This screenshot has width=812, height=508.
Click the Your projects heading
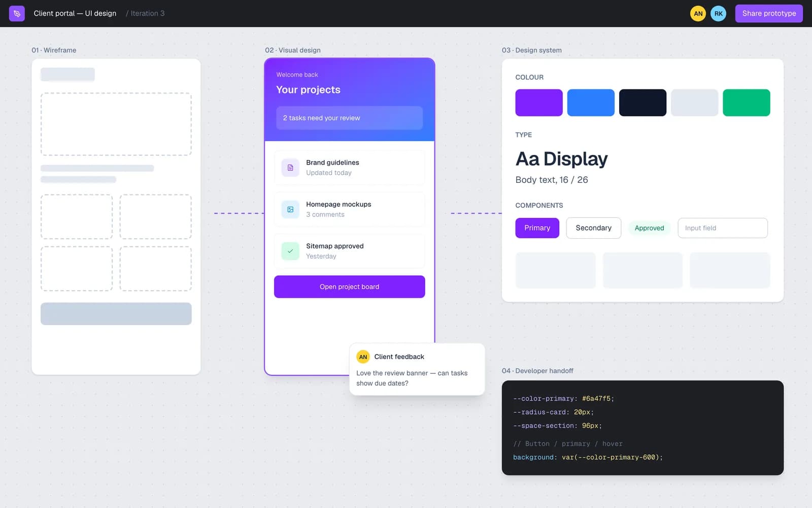click(x=308, y=90)
